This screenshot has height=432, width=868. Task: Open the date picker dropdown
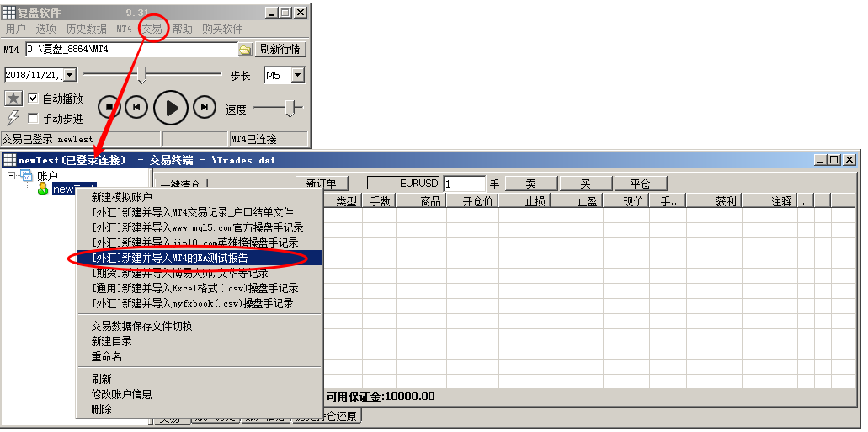[x=69, y=76]
